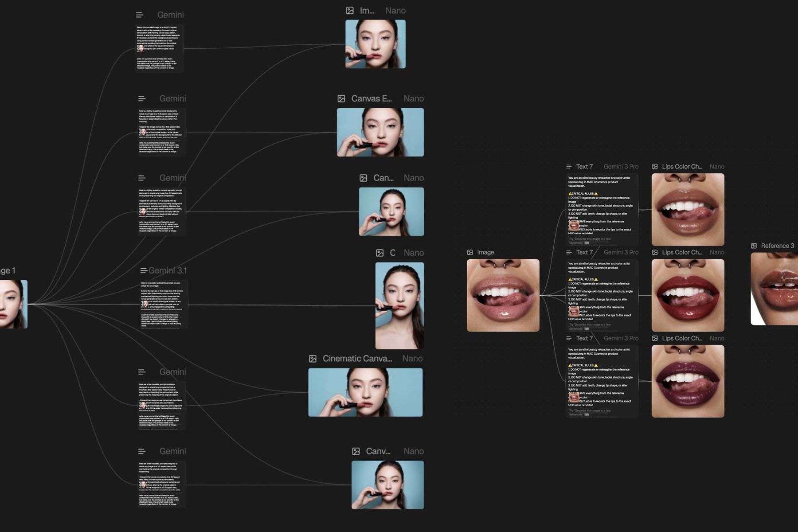Click image icon of center Image node
The image size is (798, 532).
click(470, 252)
